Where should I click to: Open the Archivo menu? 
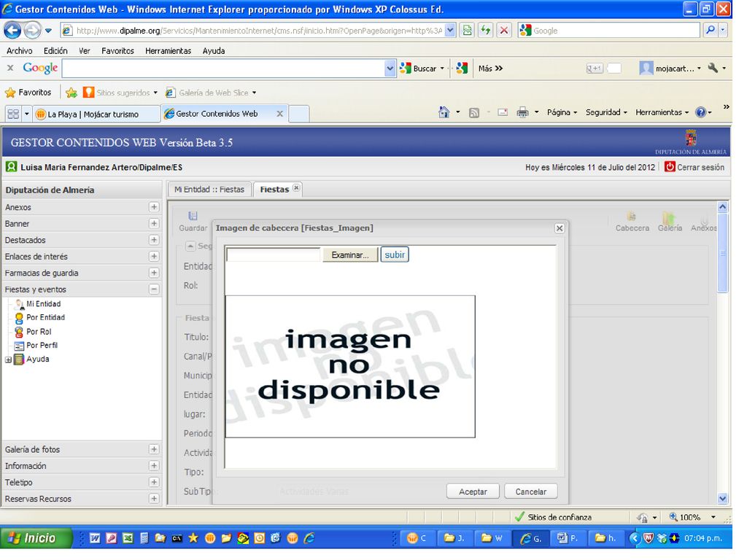coord(19,50)
